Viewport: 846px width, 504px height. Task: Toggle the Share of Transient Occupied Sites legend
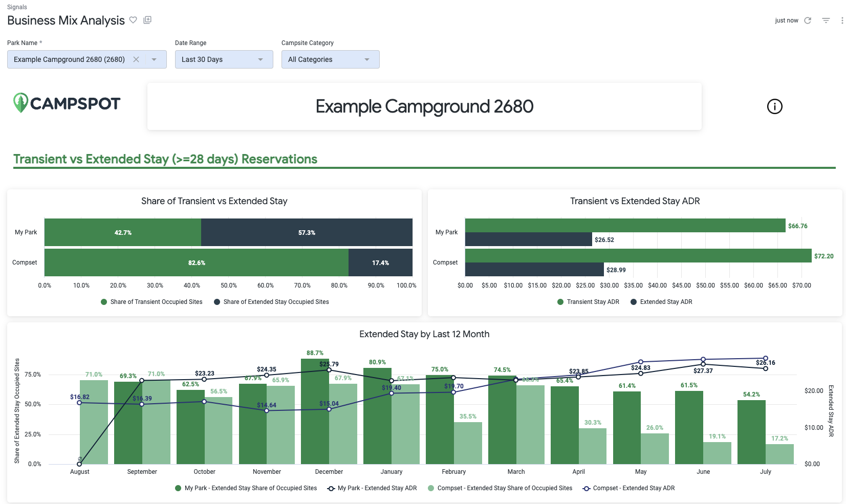click(x=151, y=302)
